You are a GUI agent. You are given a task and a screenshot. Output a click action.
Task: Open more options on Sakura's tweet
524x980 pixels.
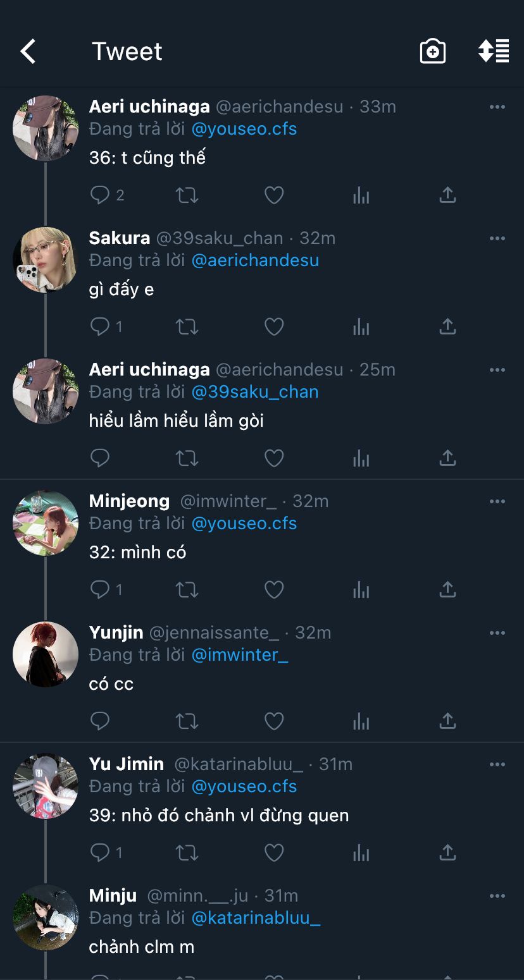[x=497, y=238]
